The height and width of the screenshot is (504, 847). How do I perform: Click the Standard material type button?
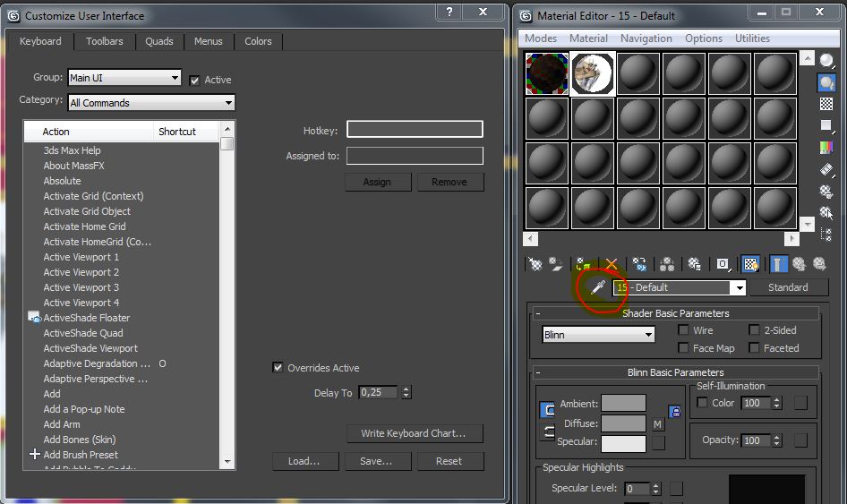tap(788, 287)
